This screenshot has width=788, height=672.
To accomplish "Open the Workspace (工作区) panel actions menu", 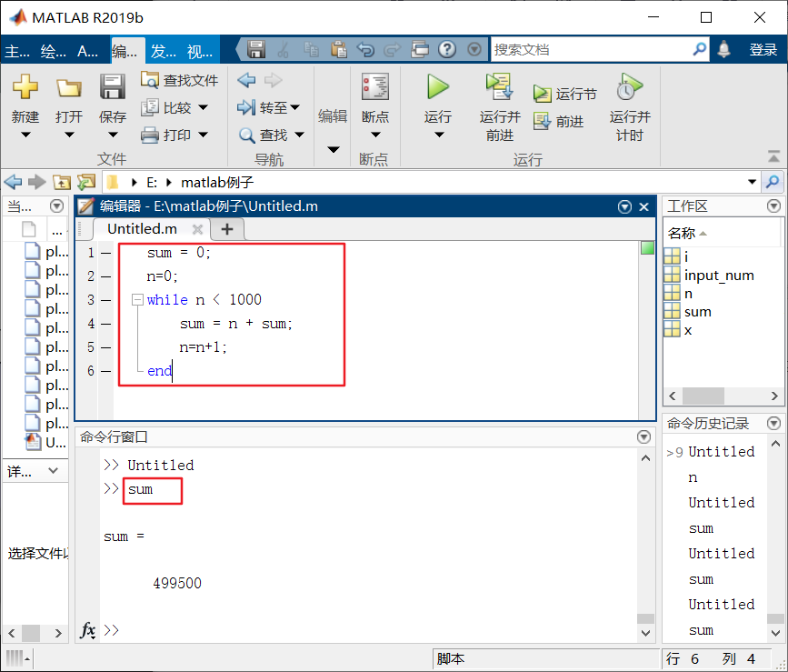I will (x=774, y=206).
